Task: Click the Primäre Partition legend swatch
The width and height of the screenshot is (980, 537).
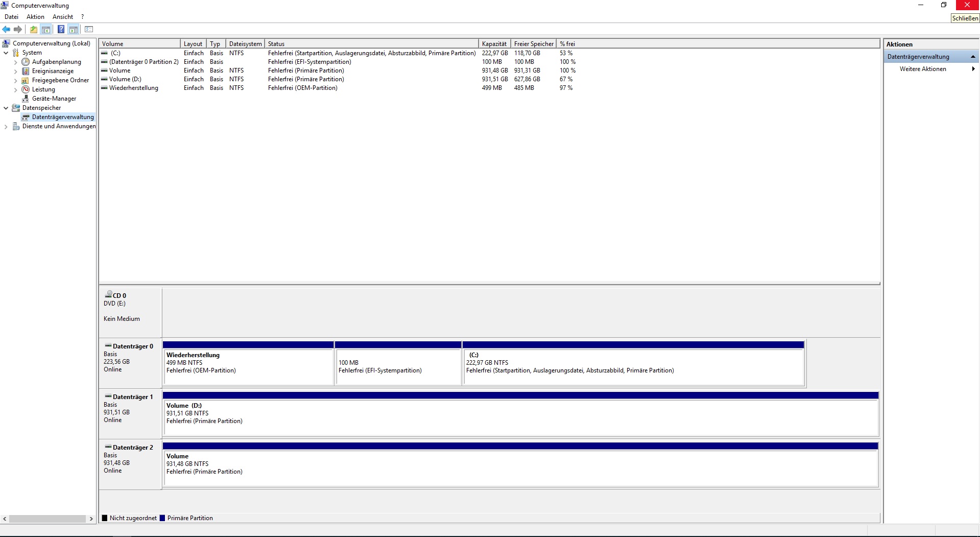Action: [162, 518]
